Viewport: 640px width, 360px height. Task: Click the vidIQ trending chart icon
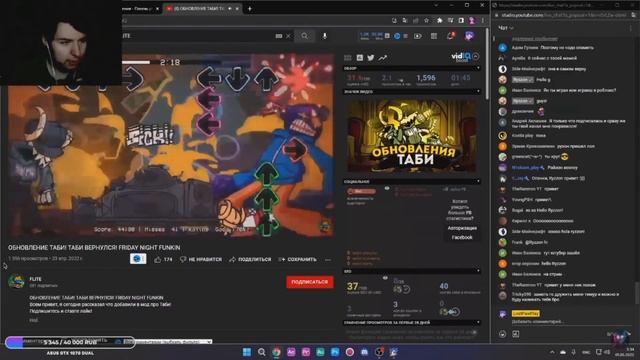[x=382, y=58]
